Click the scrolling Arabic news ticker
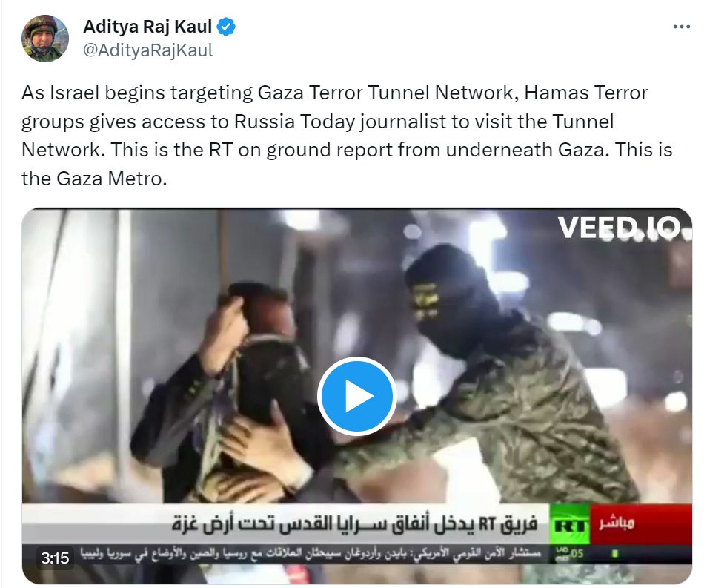 pyautogui.click(x=311, y=553)
